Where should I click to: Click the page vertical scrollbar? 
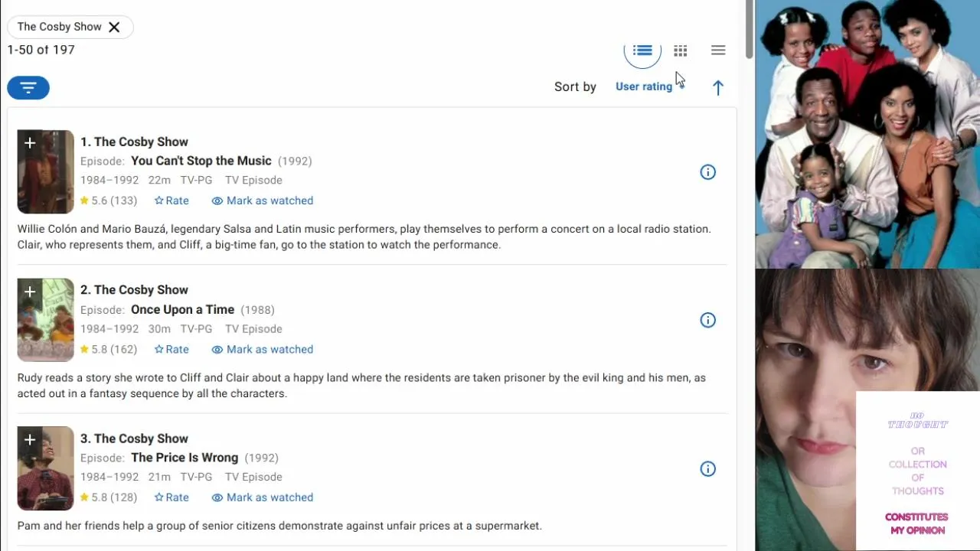[x=750, y=29]
